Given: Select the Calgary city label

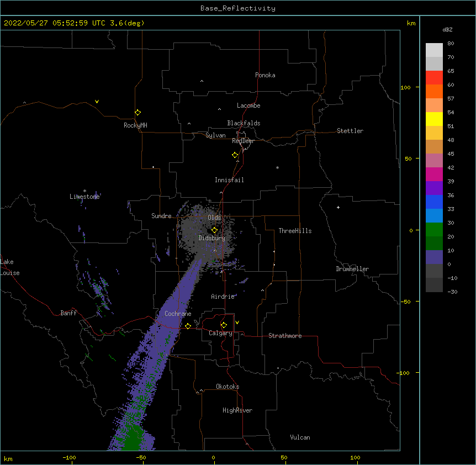Looking at the screenshot, I should pos(220,333).
